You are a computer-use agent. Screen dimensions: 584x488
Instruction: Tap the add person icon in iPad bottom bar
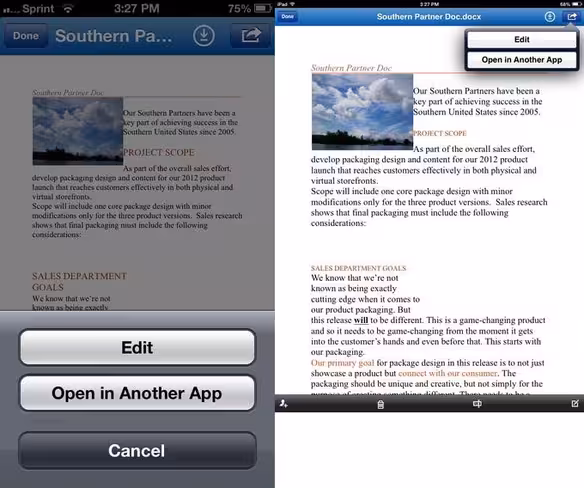284,404
